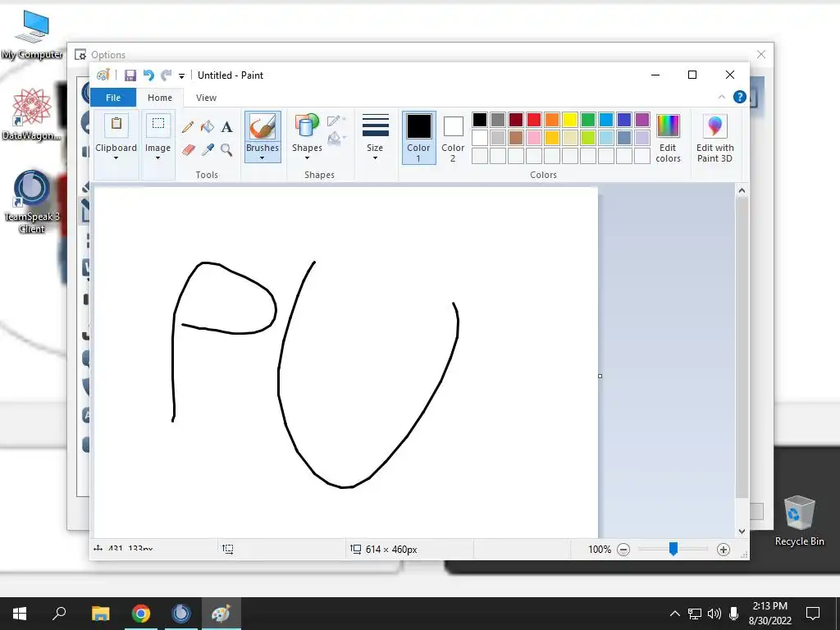Open Customize Quick Access Toolbar dropdown
The height and width of the screenshot is (630, 840).
click(181, 76)
